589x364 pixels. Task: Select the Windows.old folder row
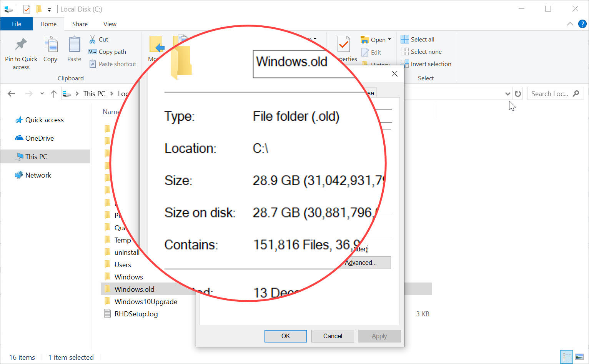coord(266,289)
